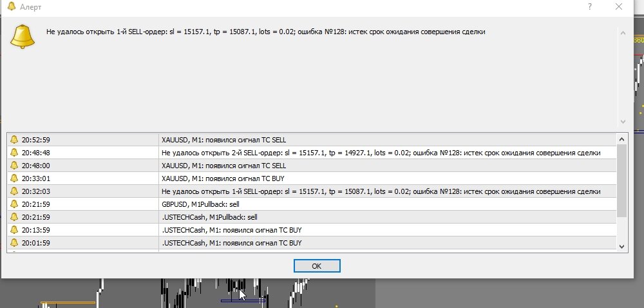Click the bell icon in the 20:32:03 row
Screen dimensions: 644x308
pyautogui.click(x=14, y=191)
